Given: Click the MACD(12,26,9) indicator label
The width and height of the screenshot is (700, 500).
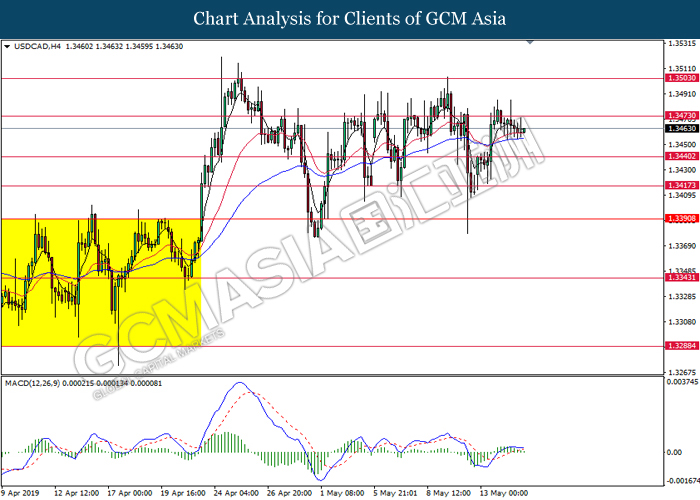Looking at the screenshot, I should click(x=32, y=383).
